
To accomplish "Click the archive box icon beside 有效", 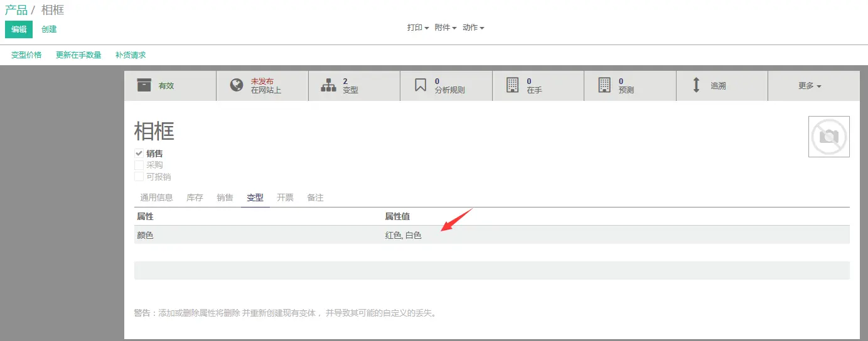I will pyautogui.click(x=144, y=85).
